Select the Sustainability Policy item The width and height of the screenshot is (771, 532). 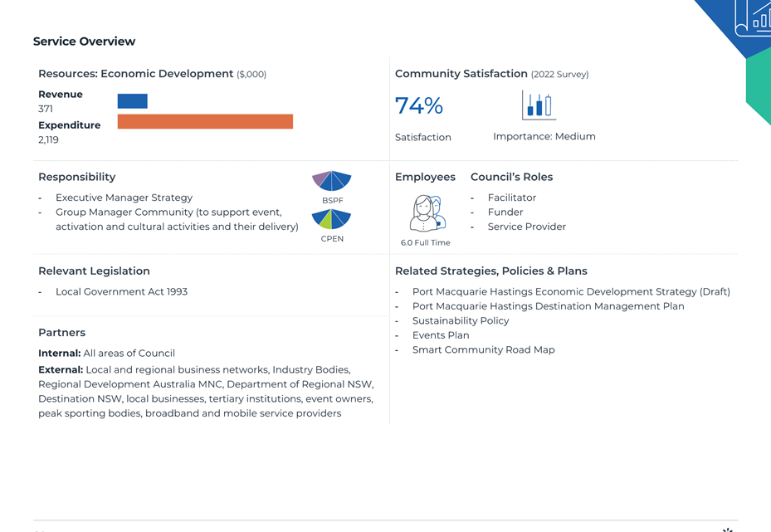pos(461,320)
